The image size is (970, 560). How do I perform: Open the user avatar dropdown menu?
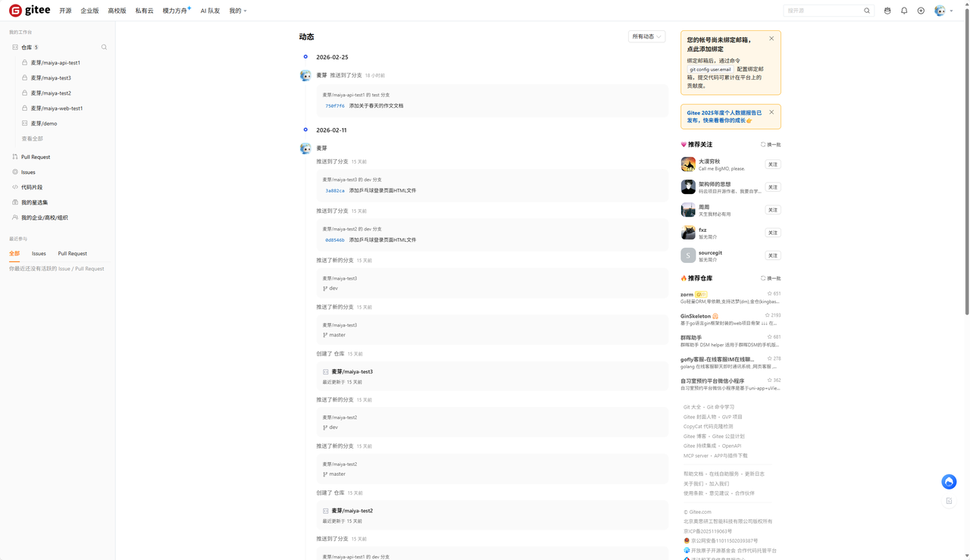(943, 11)
